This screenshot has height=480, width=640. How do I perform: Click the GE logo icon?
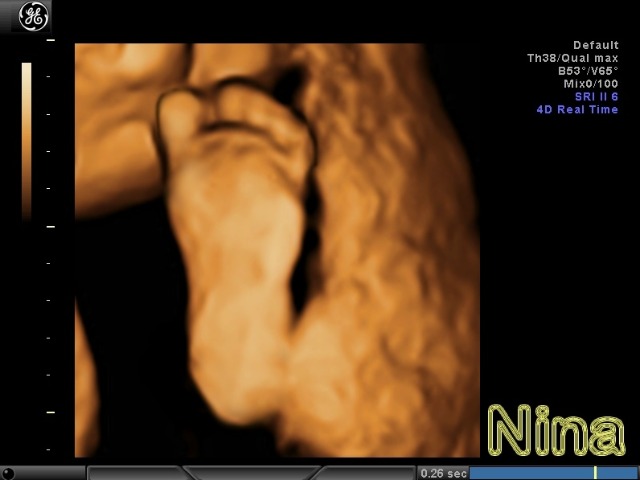click(34, 17)
